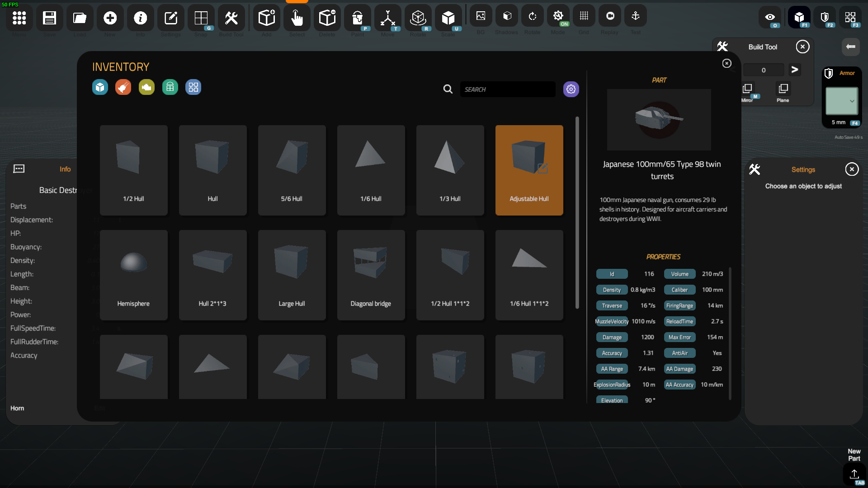Image resolution: width=868 pixels, height=488 pixels.
Task: Toggle the eye visibility button
Action: click(770, 17)
